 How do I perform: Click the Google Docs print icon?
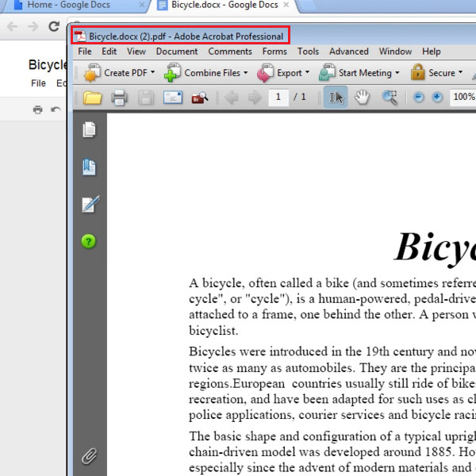[37, 109]
